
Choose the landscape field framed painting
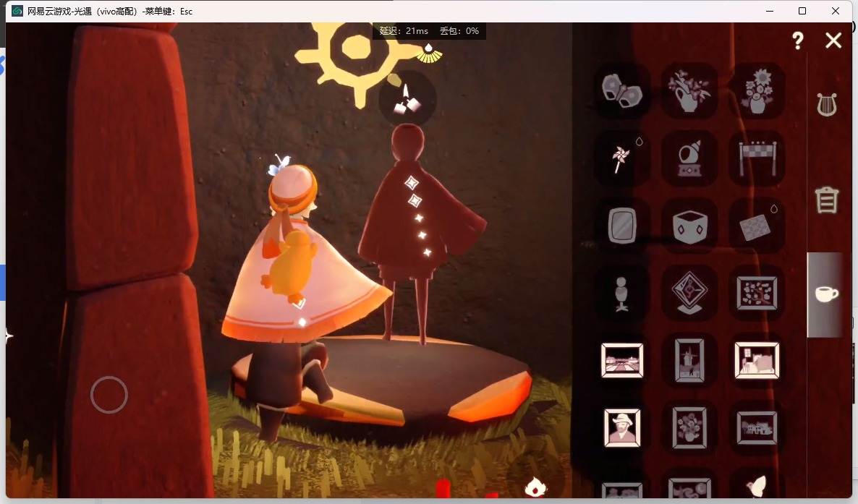pyautogui.click(x=621, y=361)
